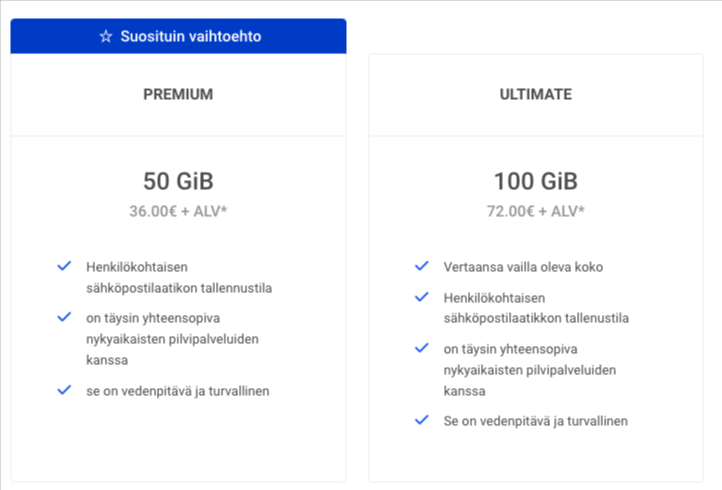Image resolution: width=722 pixels, height=490 pixels.
Task: Choose the ULTIMATE plan heading
Action: click(536, 94)
